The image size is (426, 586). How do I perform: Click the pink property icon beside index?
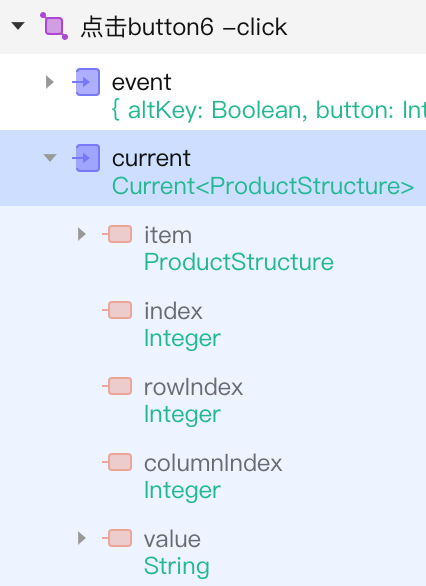[117, 310]
